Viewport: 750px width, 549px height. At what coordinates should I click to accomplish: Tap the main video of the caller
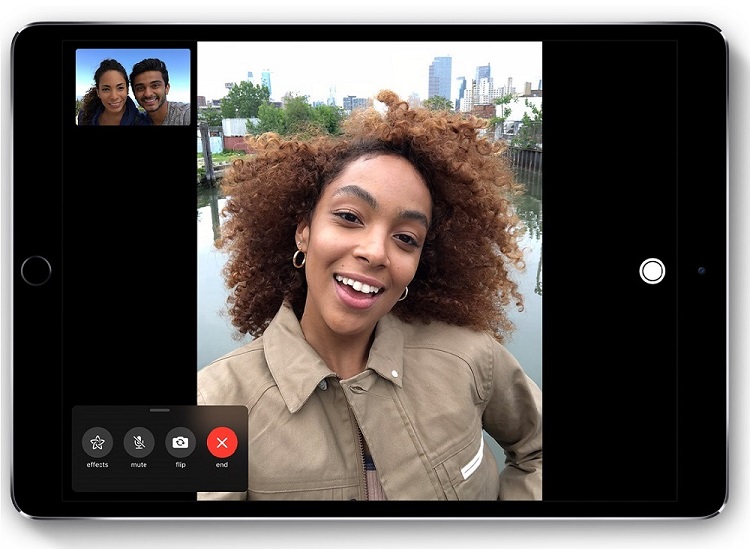[369, 271]
